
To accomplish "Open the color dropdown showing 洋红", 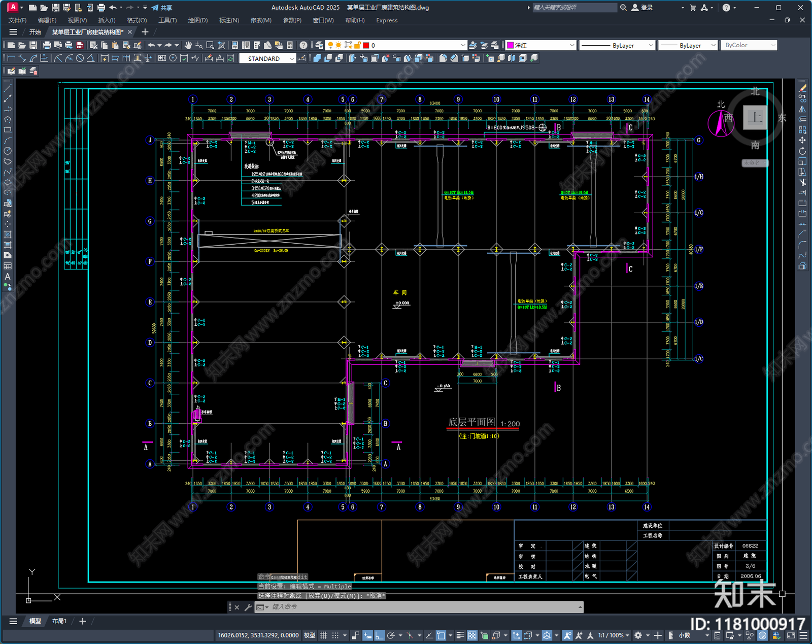I will 540,45.
